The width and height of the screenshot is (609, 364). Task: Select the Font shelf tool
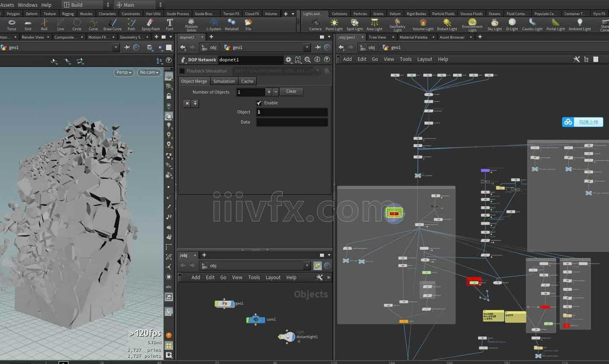[170, 25]
